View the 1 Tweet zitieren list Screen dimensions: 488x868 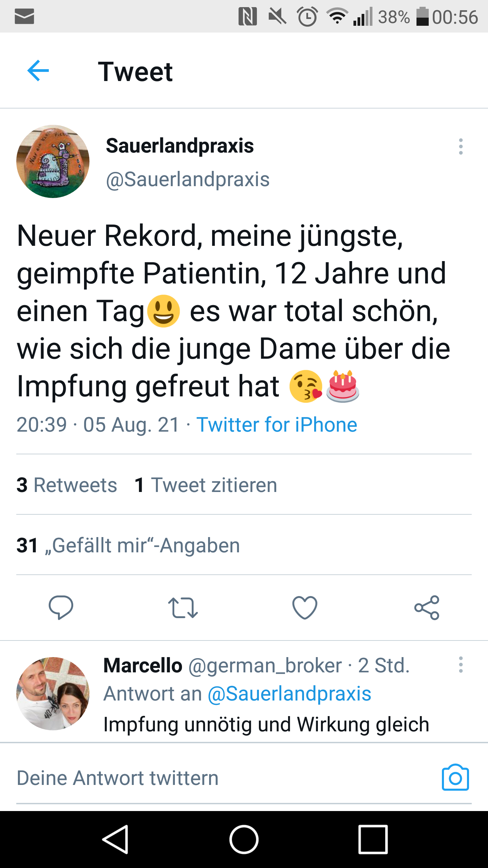pos(206,485)
